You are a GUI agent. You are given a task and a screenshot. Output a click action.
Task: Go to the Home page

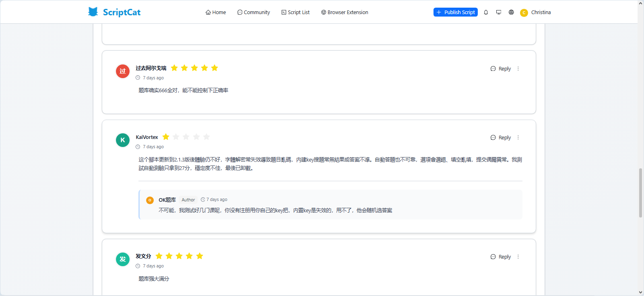tap(216, 12)
